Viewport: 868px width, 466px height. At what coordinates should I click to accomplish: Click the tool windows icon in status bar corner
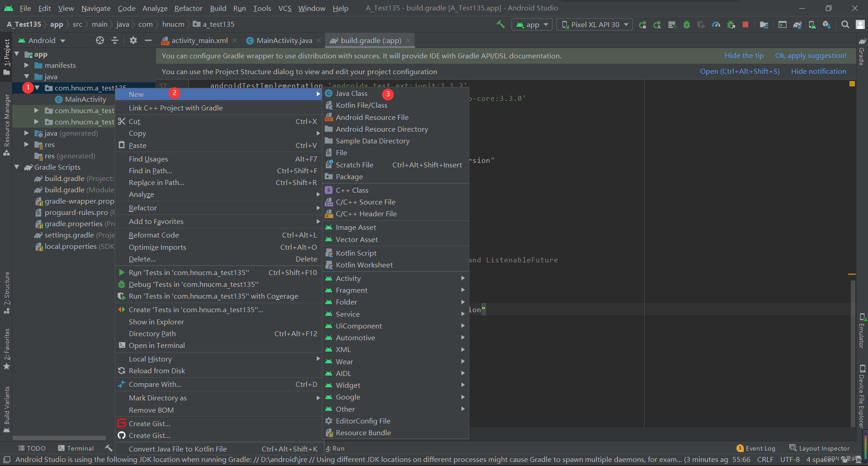[7, 459]
